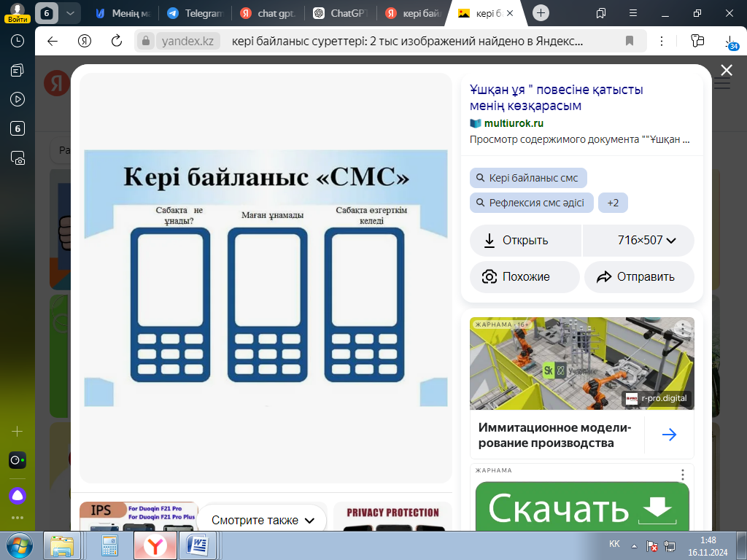Click the Похожие similar images button
747x560 pixels.
point(525,276)
